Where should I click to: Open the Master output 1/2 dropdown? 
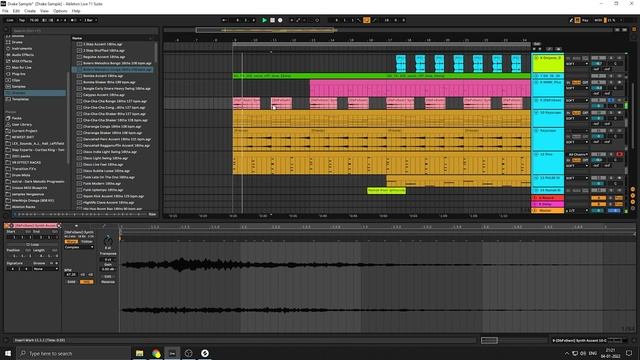(577, 211)
